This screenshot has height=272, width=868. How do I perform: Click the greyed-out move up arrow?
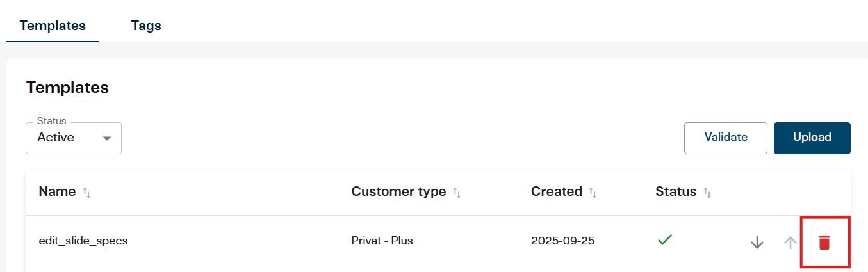[x=790, y=243]
